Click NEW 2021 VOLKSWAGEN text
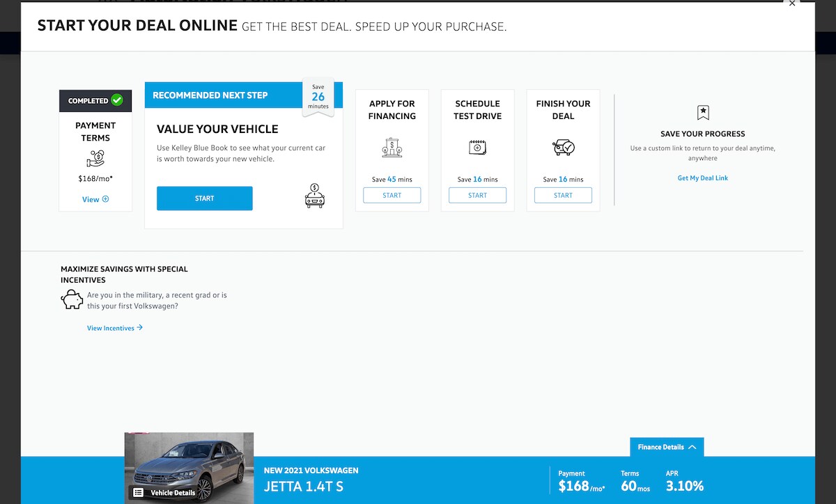The image size is (836, 504). pos(311,471)
